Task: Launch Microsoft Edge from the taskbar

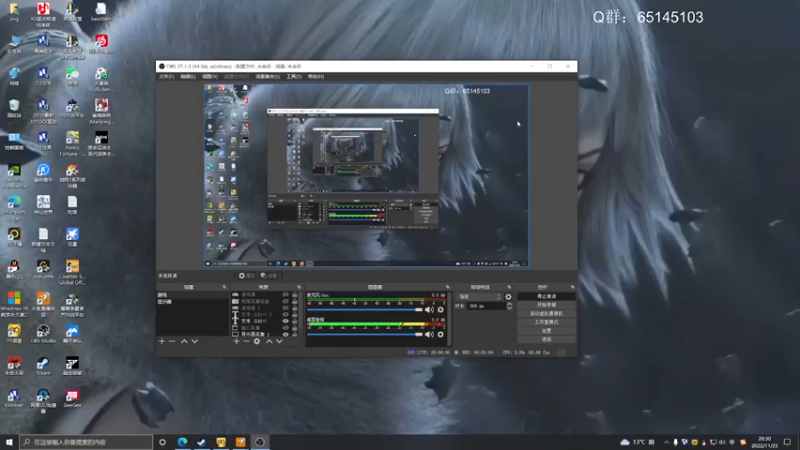Action: 182,442
